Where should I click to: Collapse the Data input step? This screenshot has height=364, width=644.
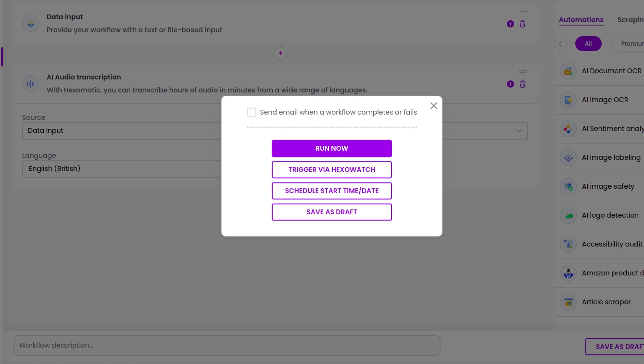523,11
